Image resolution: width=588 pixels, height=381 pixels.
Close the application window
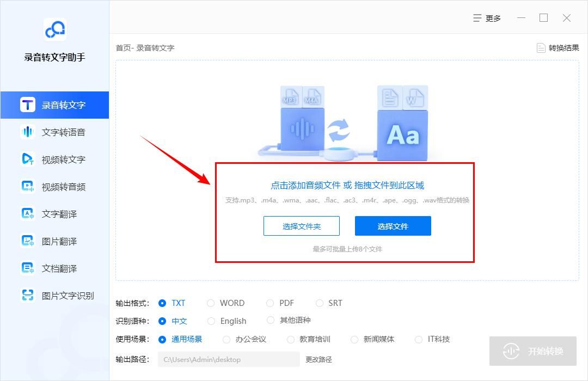567,18
